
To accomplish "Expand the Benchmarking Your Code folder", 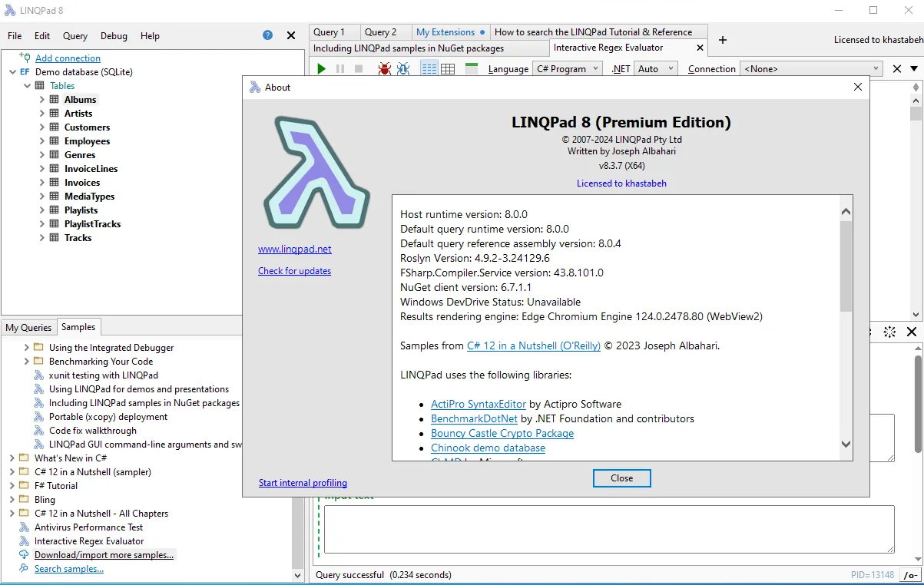I will coord(27,362).
